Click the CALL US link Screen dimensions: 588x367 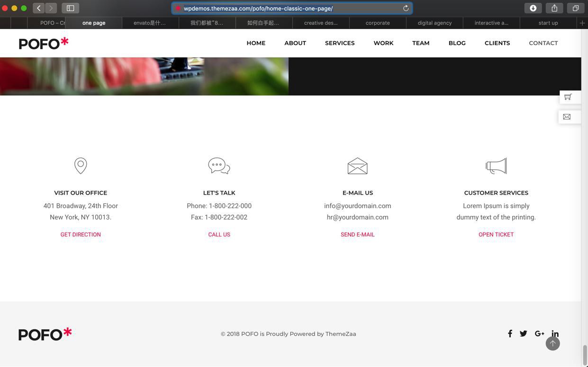219,234
